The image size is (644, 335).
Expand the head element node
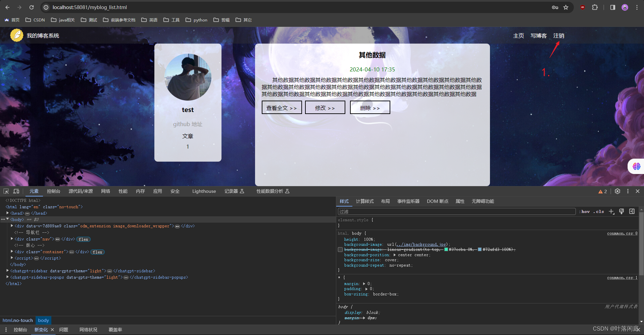click(8, 213)
